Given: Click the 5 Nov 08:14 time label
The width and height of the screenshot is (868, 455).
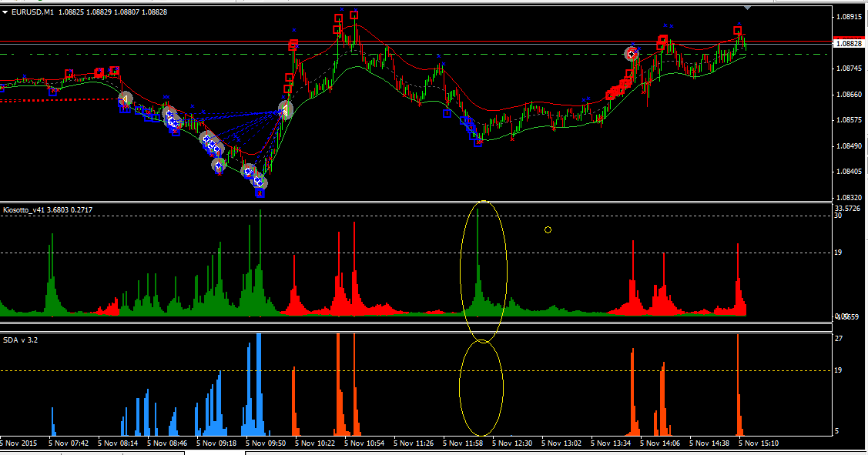Looking at the screenshot, I should click(118, 443).
